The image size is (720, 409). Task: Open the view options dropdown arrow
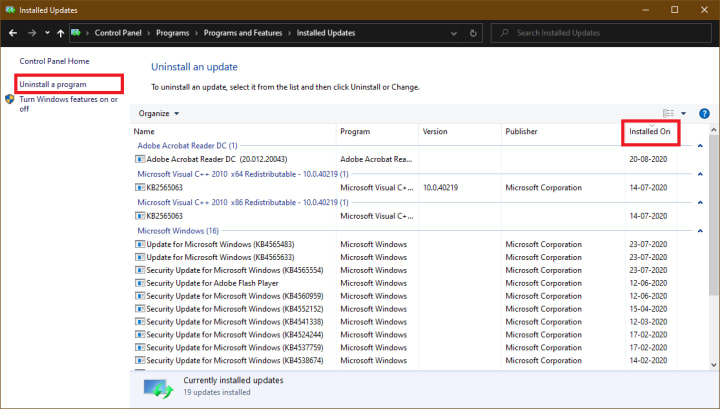pyautogui.click(x=683, y=113)
